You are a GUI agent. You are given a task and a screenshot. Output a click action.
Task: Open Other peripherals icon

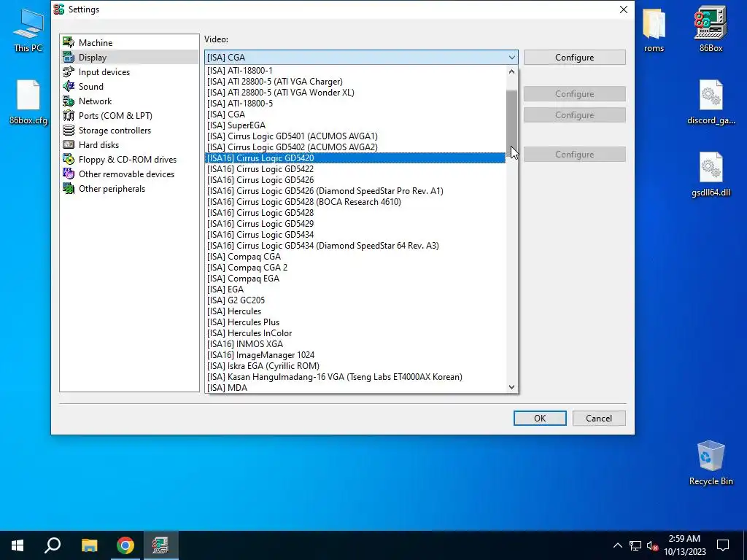point(69,189)
